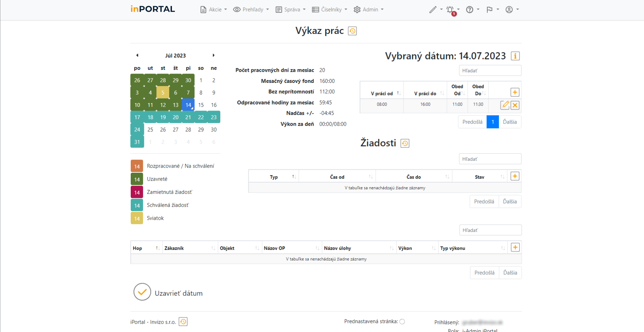Click Ďalšia under the Žiadosti table
This screenshot has width=644, height=332.
pyautogui.click(x=510, y=201)
